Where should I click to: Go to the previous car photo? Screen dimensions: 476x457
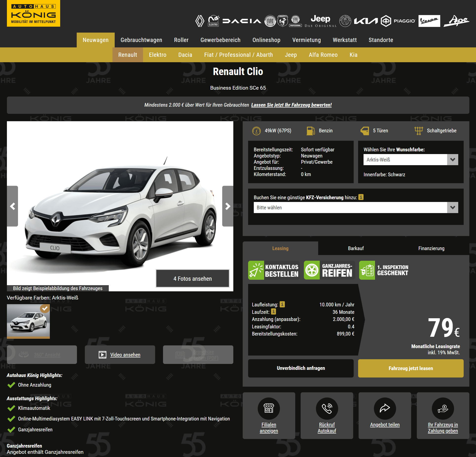[12, 206]
